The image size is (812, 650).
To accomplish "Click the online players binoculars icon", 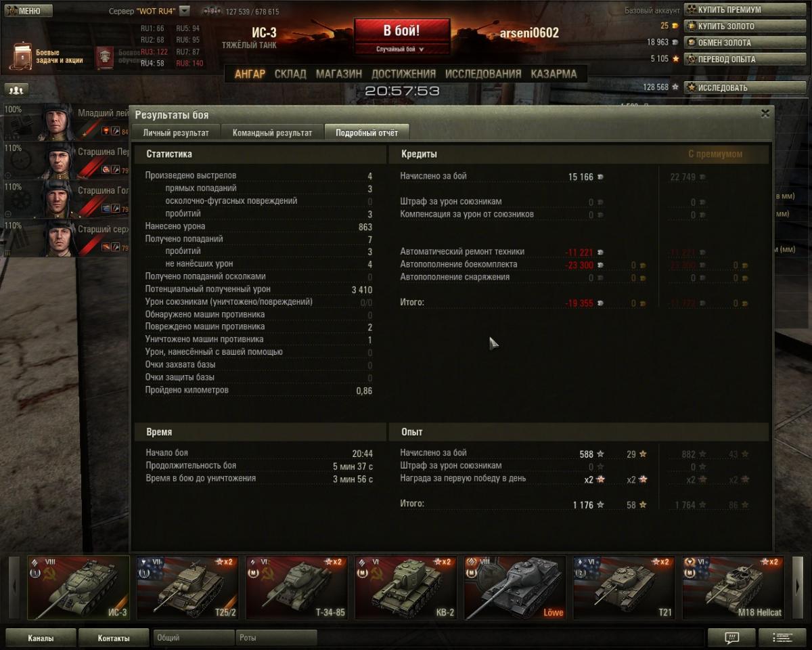I will click(212, 12).
